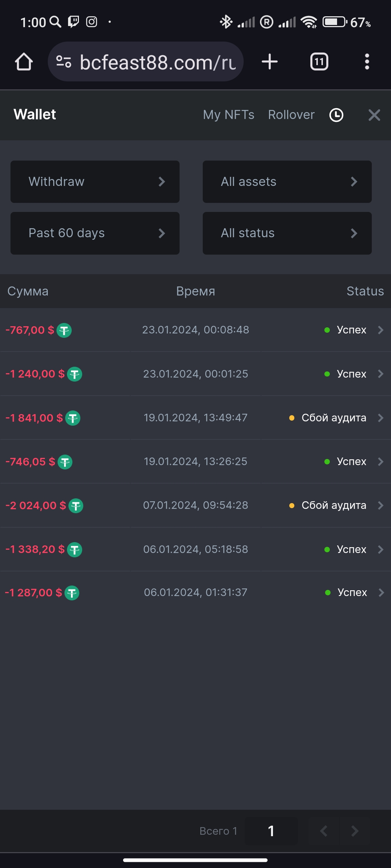Image resolution: width=391 pixels, height=868 pixels.
Task: Open the tab switcher showing 11 tabs
Action: (319, 61)
